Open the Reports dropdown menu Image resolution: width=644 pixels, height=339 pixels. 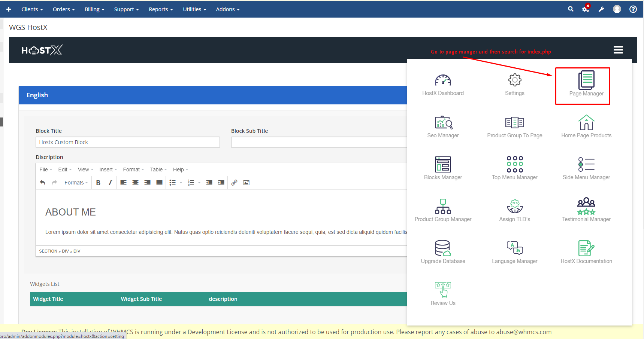pyautogui.click(x=161, y=9)
